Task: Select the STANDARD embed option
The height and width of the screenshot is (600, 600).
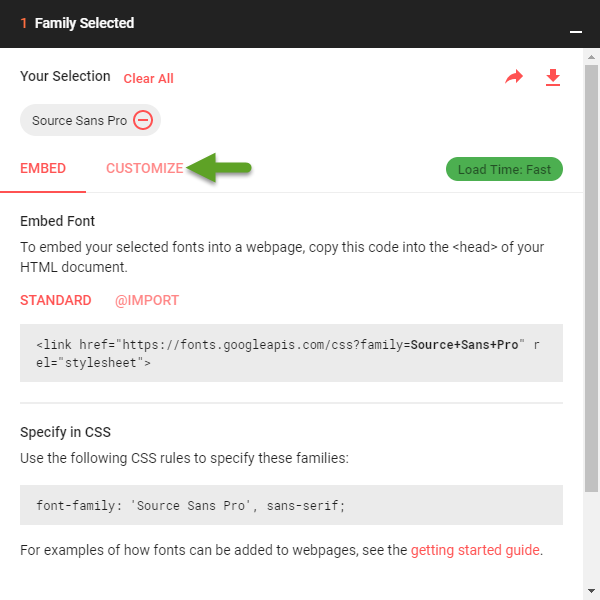Action: click(x=55, y=300)
